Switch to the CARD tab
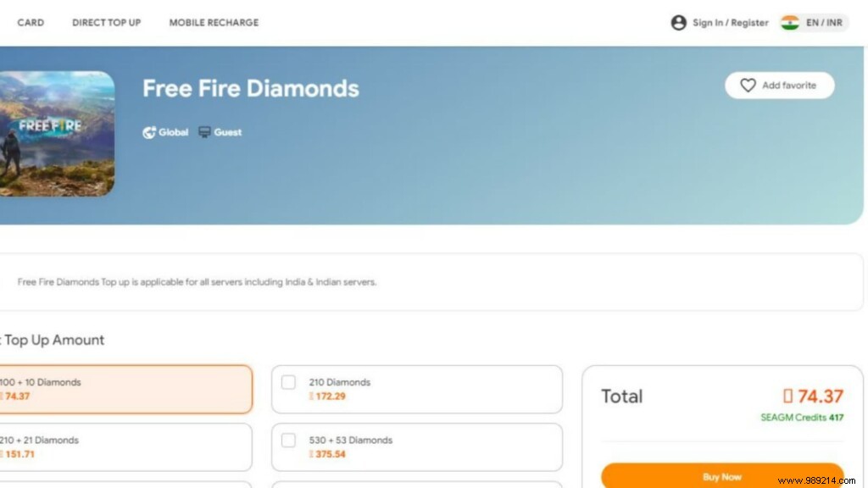The height and width of the screenshot is (488, 868). (x=31, y=23)
